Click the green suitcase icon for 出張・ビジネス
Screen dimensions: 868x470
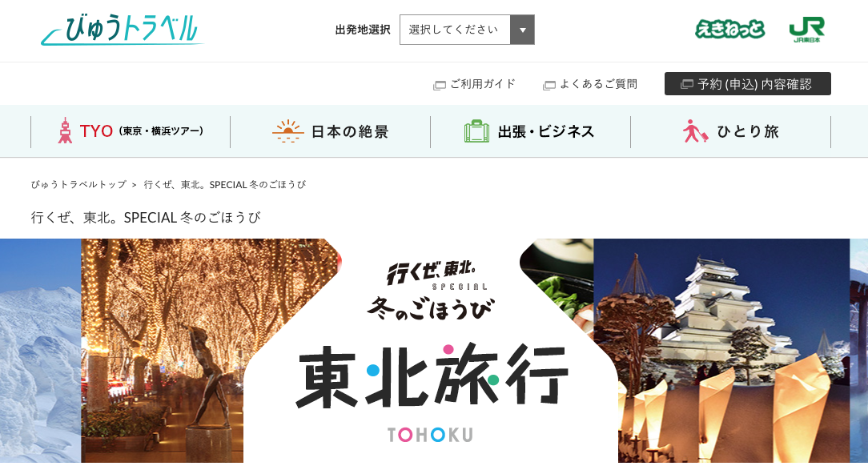[x=476, y=131]
